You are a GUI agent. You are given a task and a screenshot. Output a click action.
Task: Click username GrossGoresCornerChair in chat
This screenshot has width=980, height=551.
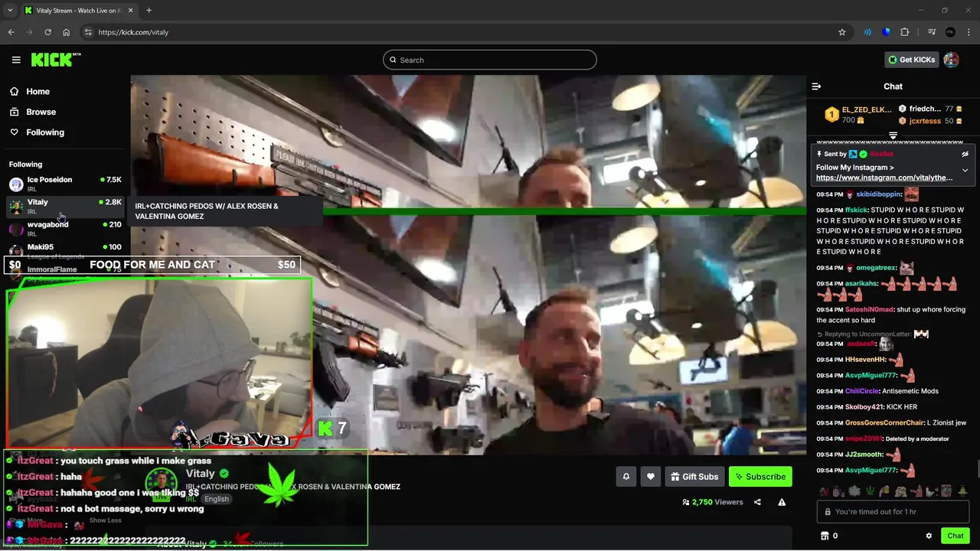point(884,422)
